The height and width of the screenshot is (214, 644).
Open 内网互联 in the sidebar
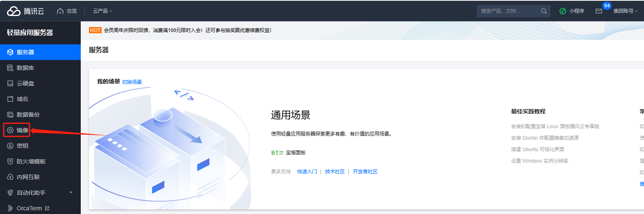click(40, 177)
